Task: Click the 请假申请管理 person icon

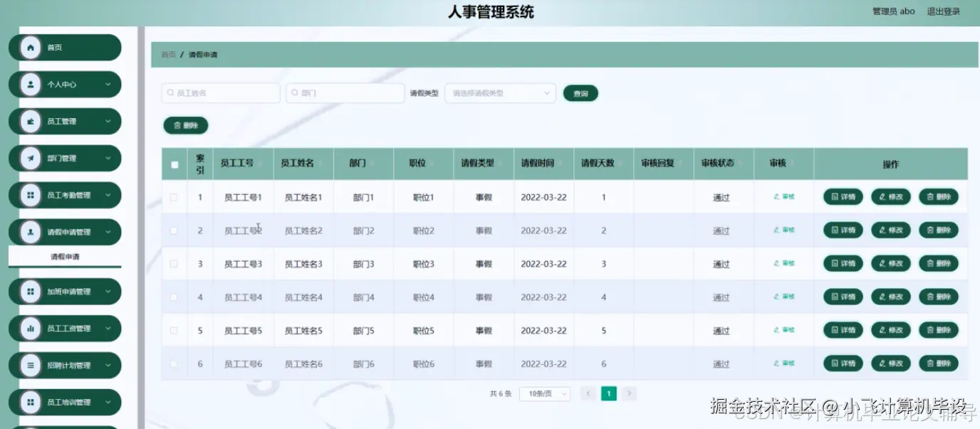Action: pos(30,233)
